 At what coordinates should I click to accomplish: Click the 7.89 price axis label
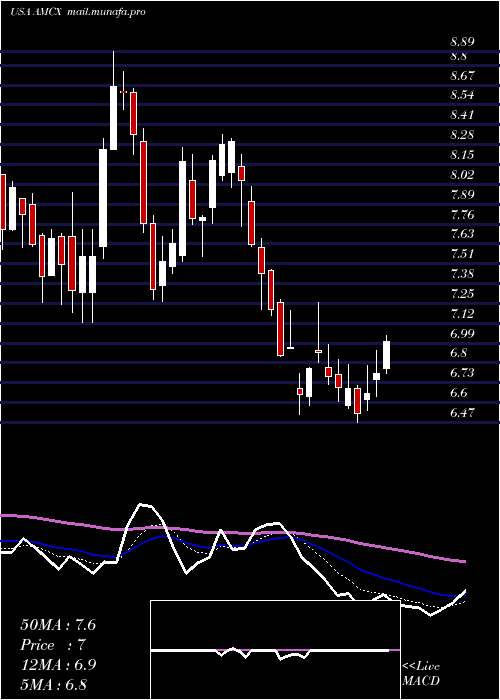(x=462, y=195)
